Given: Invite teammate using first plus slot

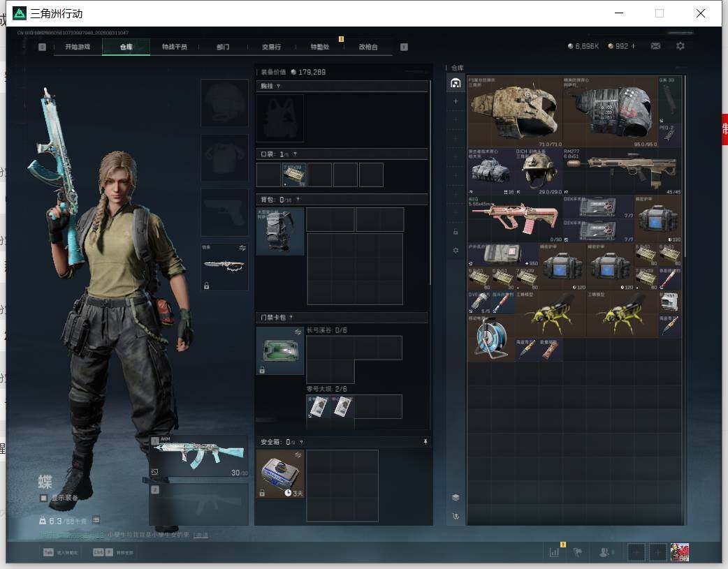Looking at the screenshot, I should pos(636,552).
